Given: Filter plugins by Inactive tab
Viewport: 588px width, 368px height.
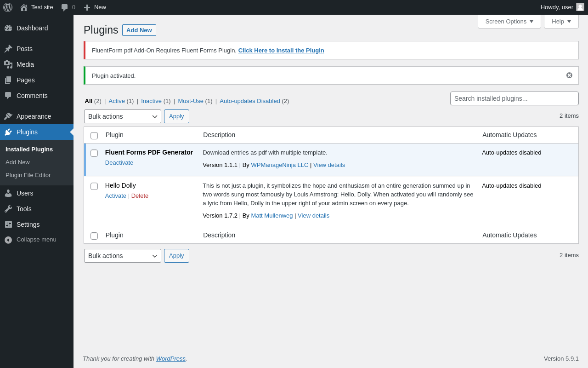Looking at the screenshot, I should point(151,101).
